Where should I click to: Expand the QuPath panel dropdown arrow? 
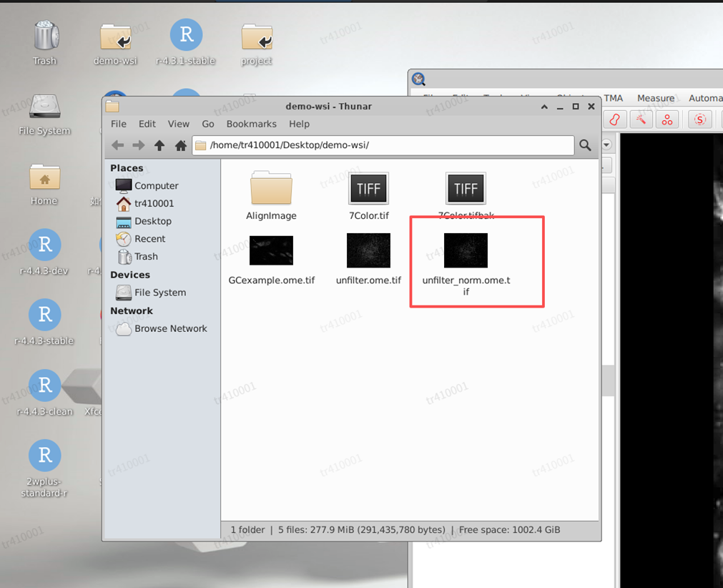pyautogui.click(x=606, y=145)
